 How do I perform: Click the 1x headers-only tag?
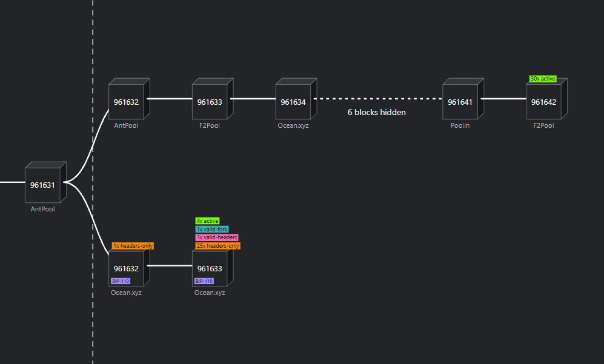[x=133, y=246]
